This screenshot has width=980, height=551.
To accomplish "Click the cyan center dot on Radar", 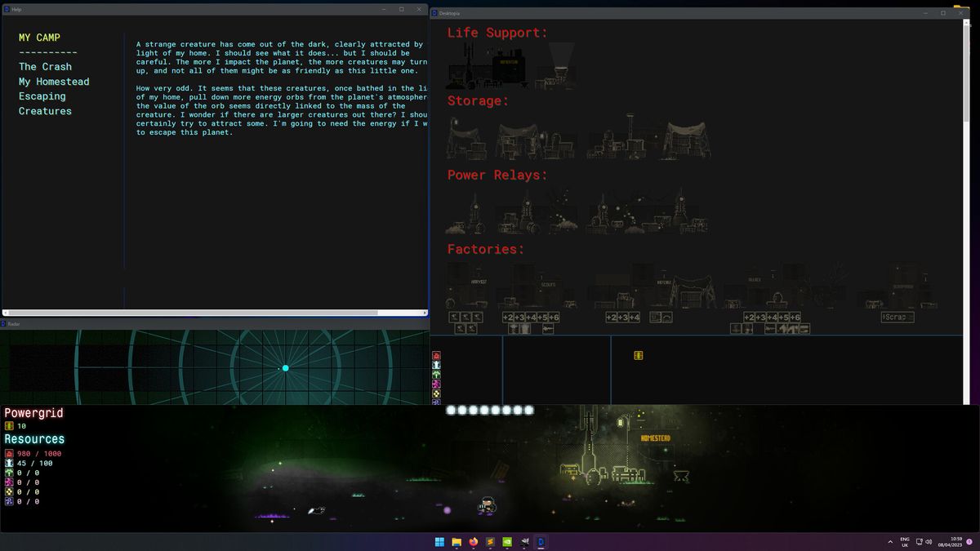I will click(x=285, y=368).
